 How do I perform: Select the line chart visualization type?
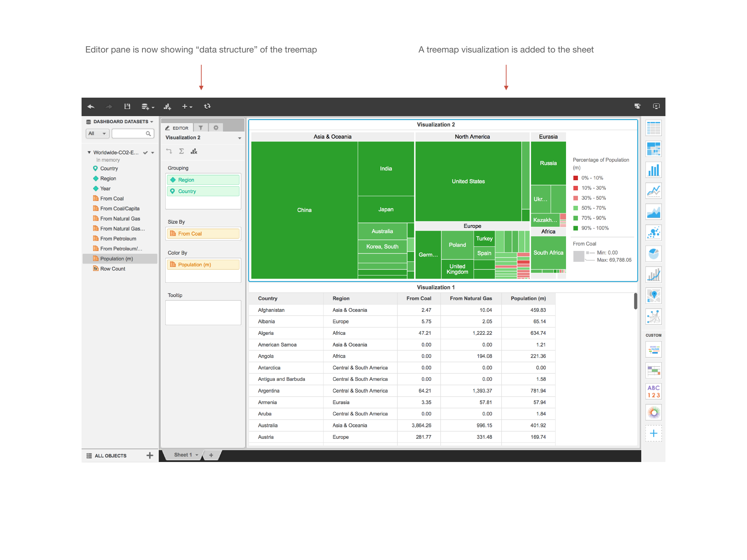tap(653, 191)
